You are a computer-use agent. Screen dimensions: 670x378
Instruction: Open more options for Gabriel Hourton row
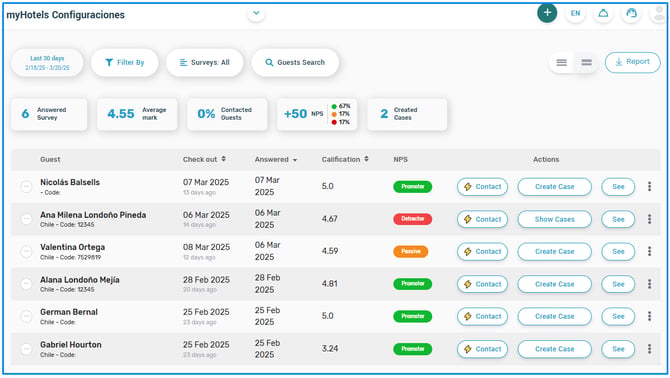click(x=649, y=349)
